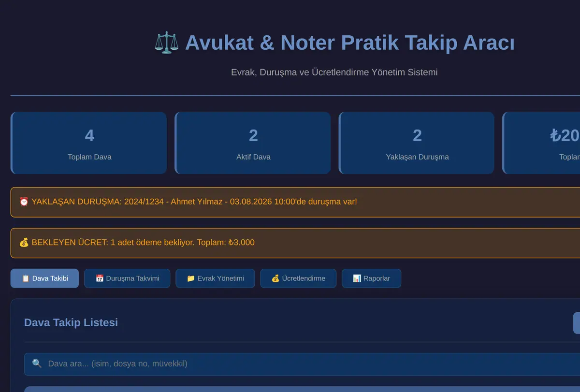
Task: Click the YAKLAŞAN DURUŞMA alert banner
Action: [295, 202]
